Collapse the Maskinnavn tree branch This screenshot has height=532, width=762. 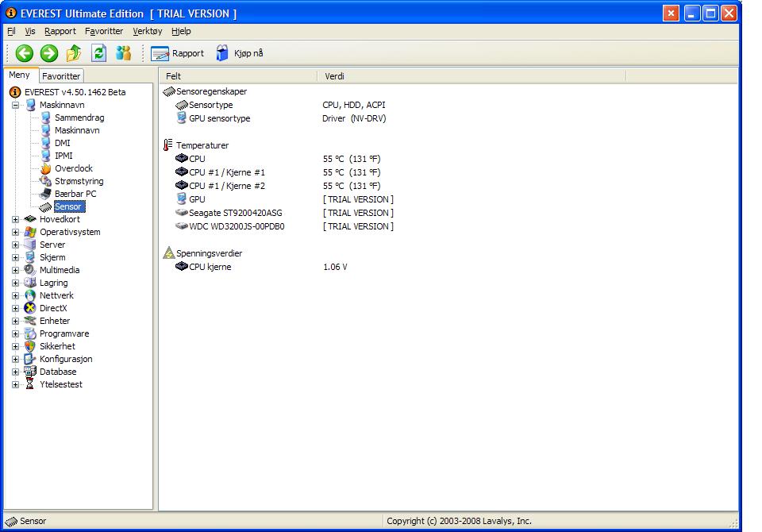[x=16, y=105]
